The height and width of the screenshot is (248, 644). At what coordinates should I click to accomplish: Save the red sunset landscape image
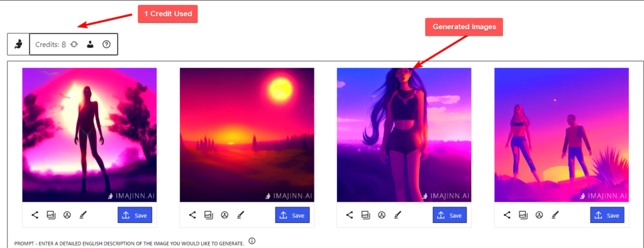(292, 215)
